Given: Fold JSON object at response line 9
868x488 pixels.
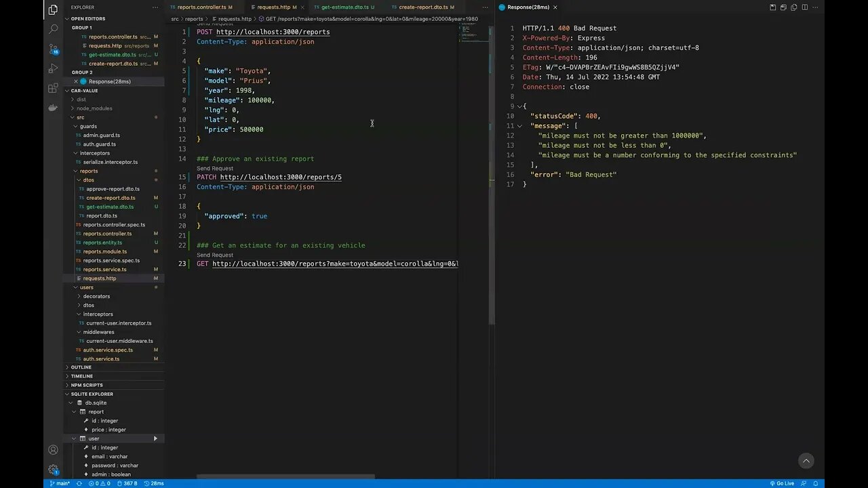Looking at the screenshot, I should pyautogui.click(x=519, y=106).
